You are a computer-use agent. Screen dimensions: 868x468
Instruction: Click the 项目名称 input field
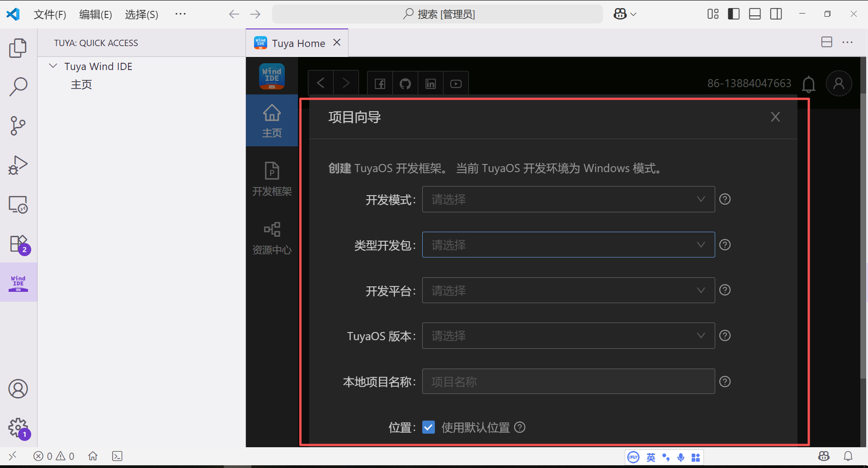point(568,381)
